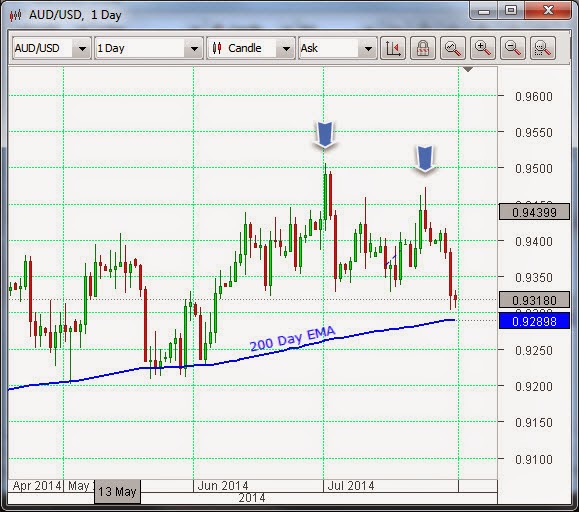Zoom in with the plus magnifier

click(x=483, y=48)
